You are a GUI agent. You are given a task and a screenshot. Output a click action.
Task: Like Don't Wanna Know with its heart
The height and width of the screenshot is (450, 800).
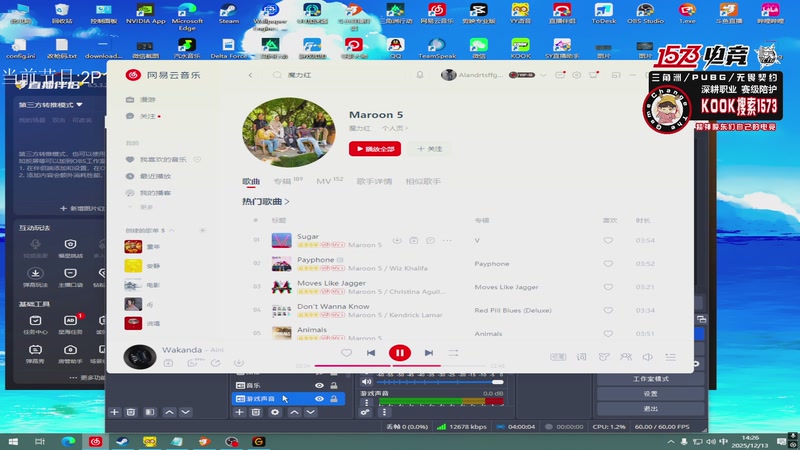click(x=608, y=310)
